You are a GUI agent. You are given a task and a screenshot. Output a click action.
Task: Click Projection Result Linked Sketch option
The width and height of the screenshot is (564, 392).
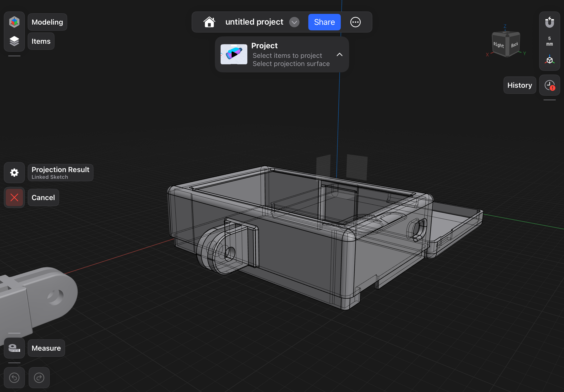60,173
